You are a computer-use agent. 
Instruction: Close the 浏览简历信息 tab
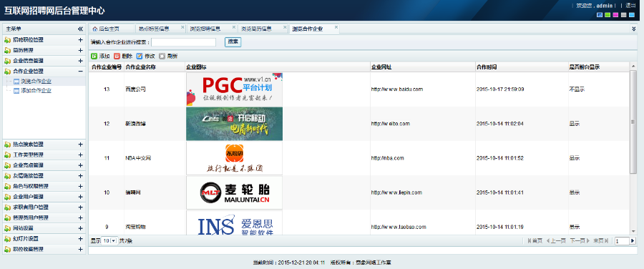[285, 27]
